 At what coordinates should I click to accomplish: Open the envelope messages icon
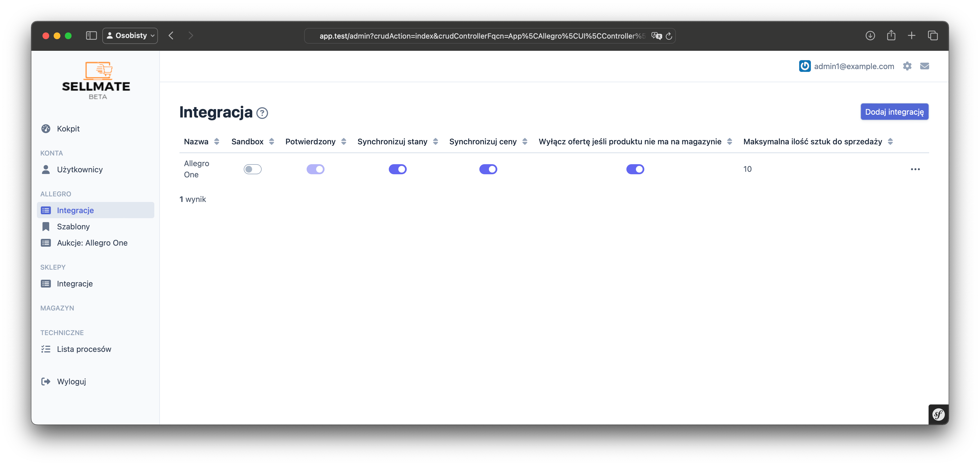point(924,66)
